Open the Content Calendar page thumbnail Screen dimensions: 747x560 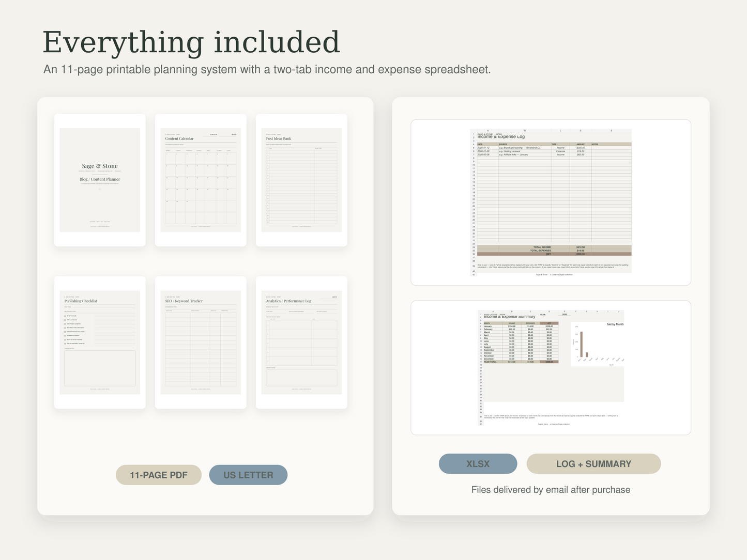click(x=201, y=180)
